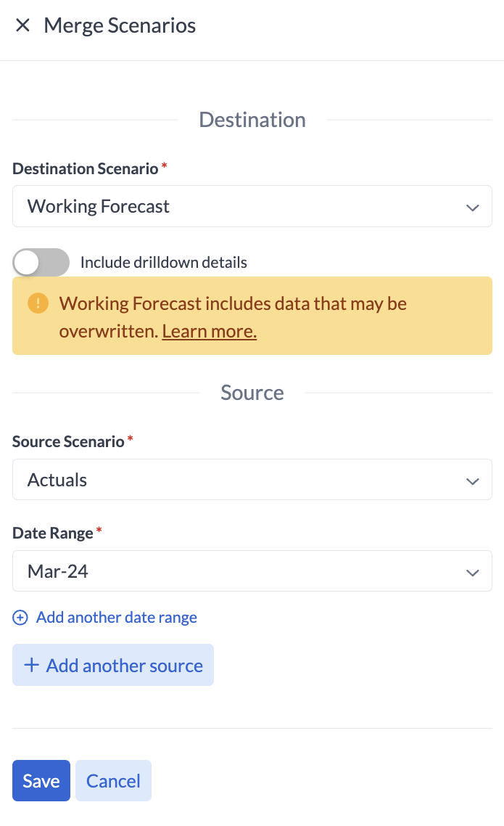Click the "Include drilldown details" label text
Viewport: 504px width, 826px height.
pos(164,263)
